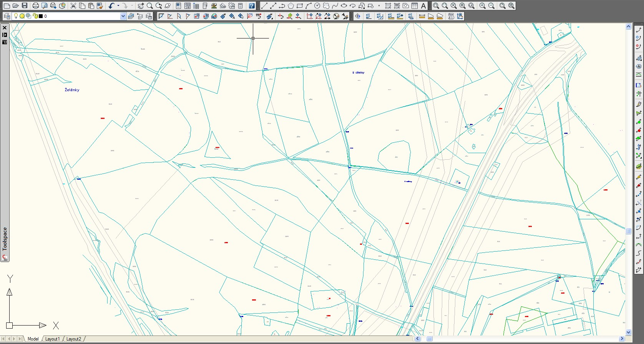644x344 pixels.
Task: Select the Hatch fill tool
Action: coord(388,6)
